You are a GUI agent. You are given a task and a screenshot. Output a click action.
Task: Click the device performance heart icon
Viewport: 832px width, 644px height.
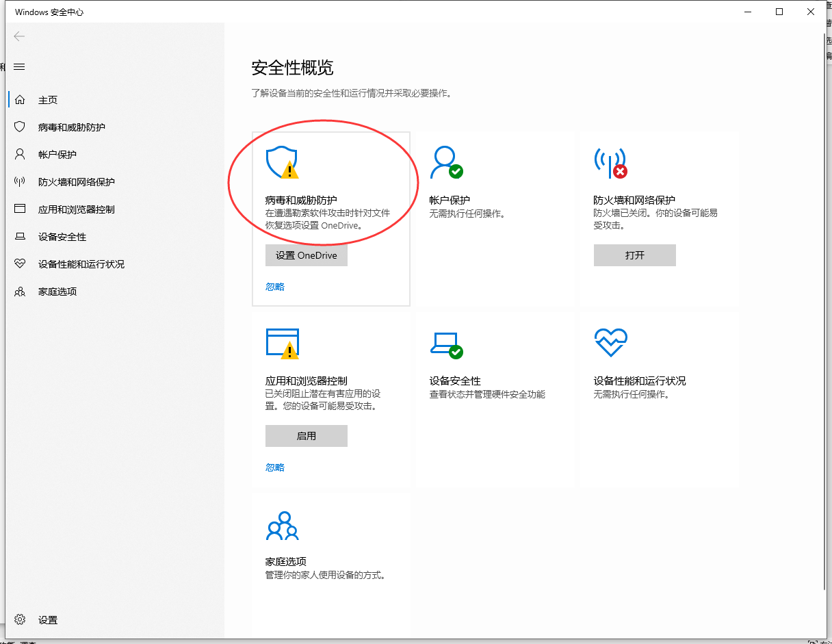(x=610, y=342)
